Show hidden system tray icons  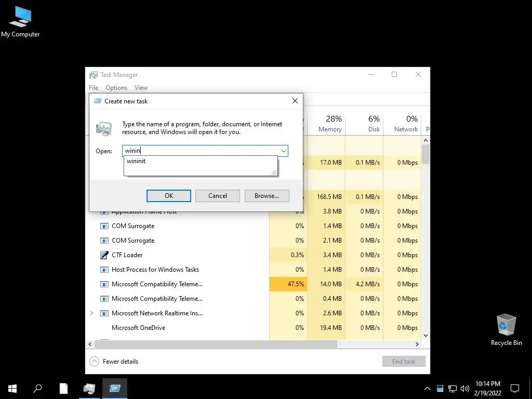click(x=428, y=389)
